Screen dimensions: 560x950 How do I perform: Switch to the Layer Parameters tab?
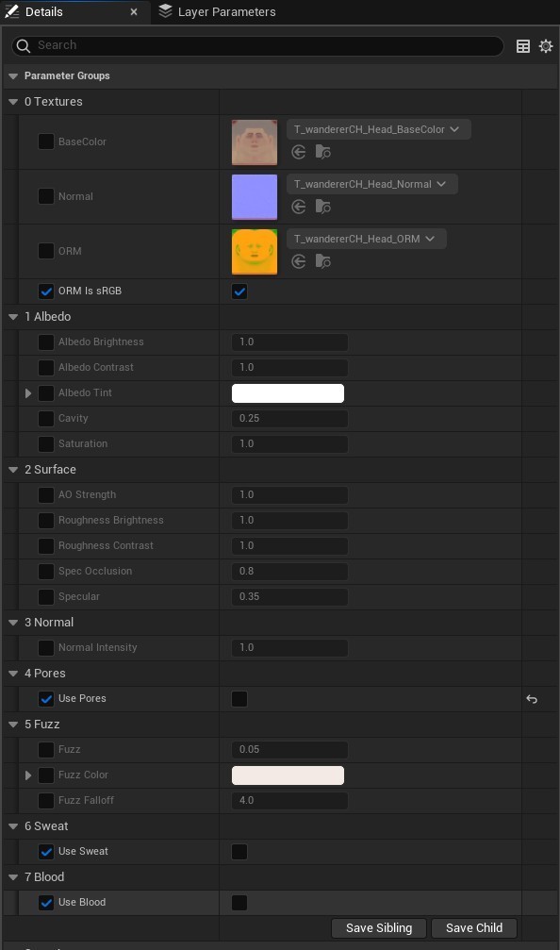(x=217, y=11)
